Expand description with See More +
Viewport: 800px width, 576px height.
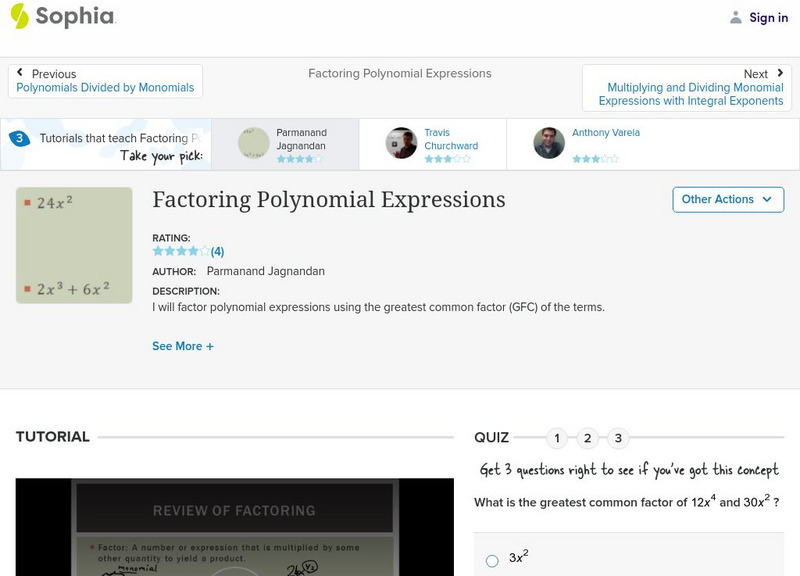[x=183, y=346]
